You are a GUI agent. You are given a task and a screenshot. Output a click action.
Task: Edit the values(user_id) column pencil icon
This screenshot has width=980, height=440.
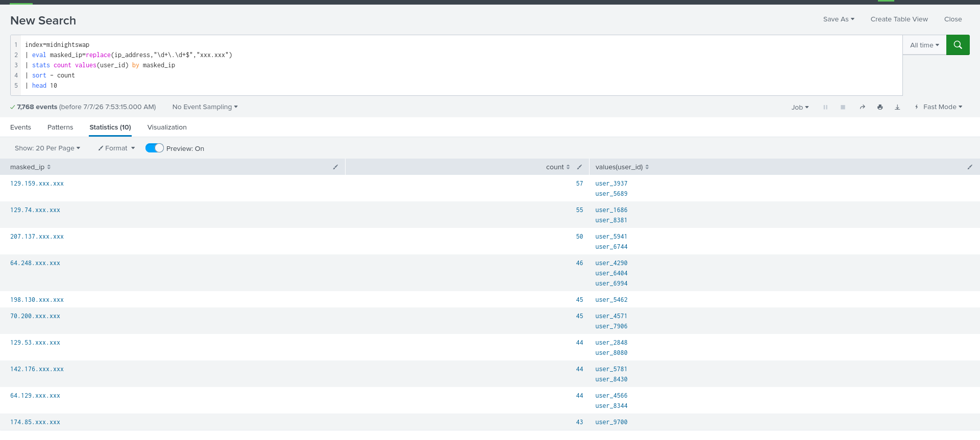[x=970, y=167]
